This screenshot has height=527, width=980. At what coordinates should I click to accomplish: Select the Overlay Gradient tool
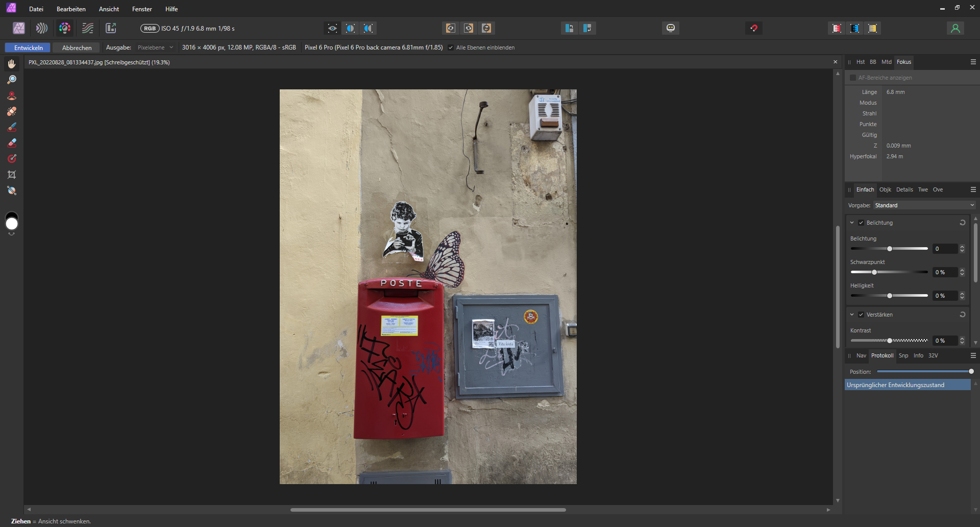12,159
